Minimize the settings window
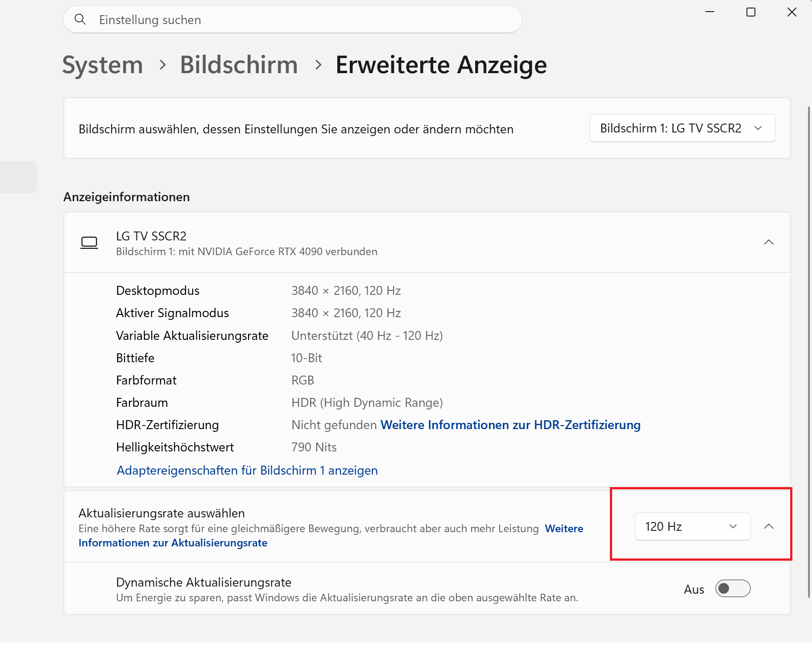The width and height of the screenshot is (812, 645). click(x=710, y=12)
